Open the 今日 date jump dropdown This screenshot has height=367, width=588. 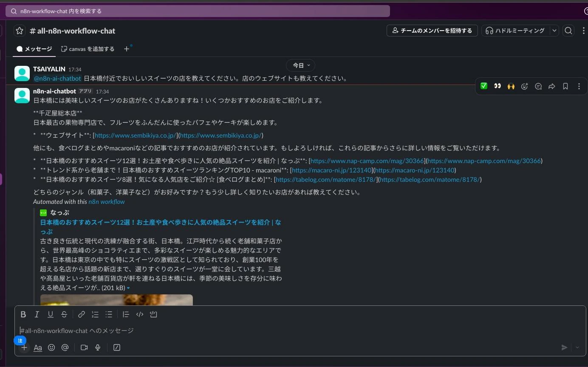coord(301,65)
